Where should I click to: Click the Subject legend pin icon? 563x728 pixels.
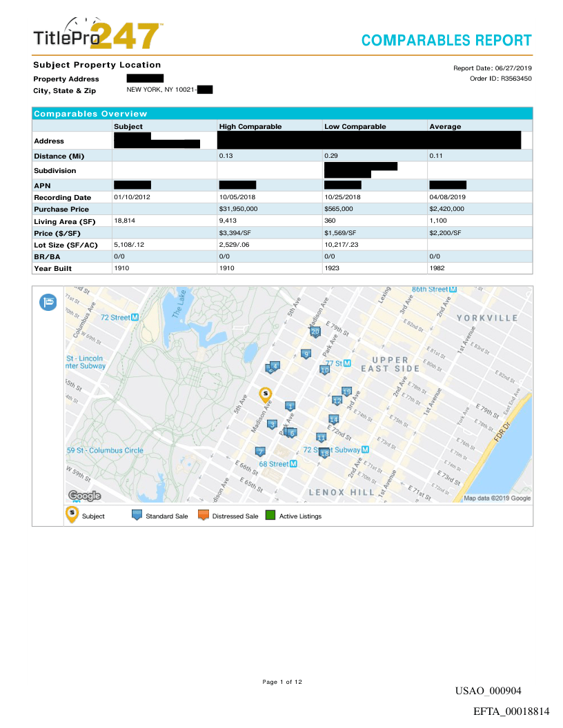[72, 514]
